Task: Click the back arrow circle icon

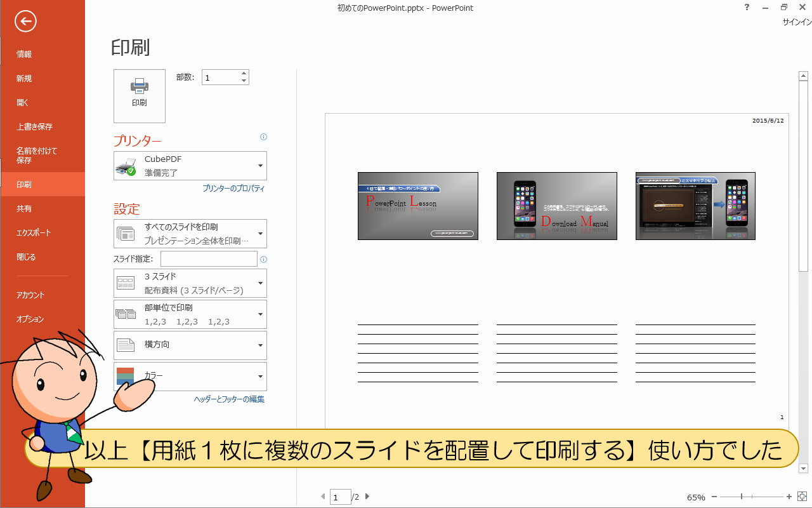Action: point(25,22)
